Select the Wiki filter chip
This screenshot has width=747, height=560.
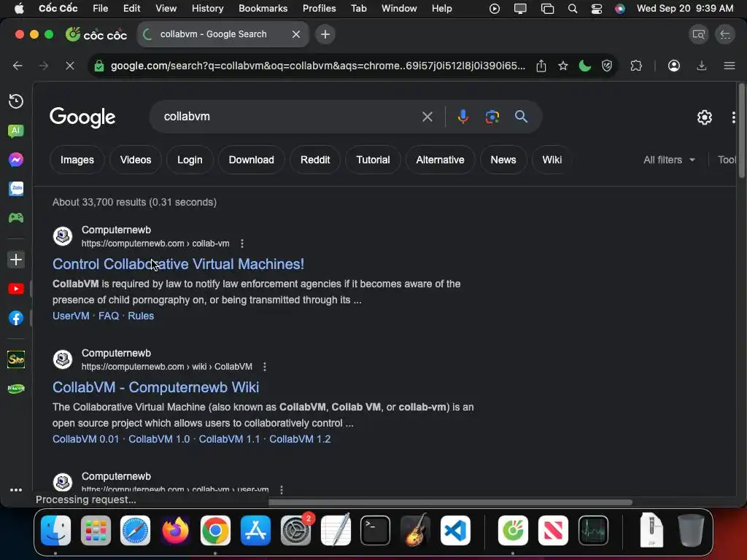point(551,160)
